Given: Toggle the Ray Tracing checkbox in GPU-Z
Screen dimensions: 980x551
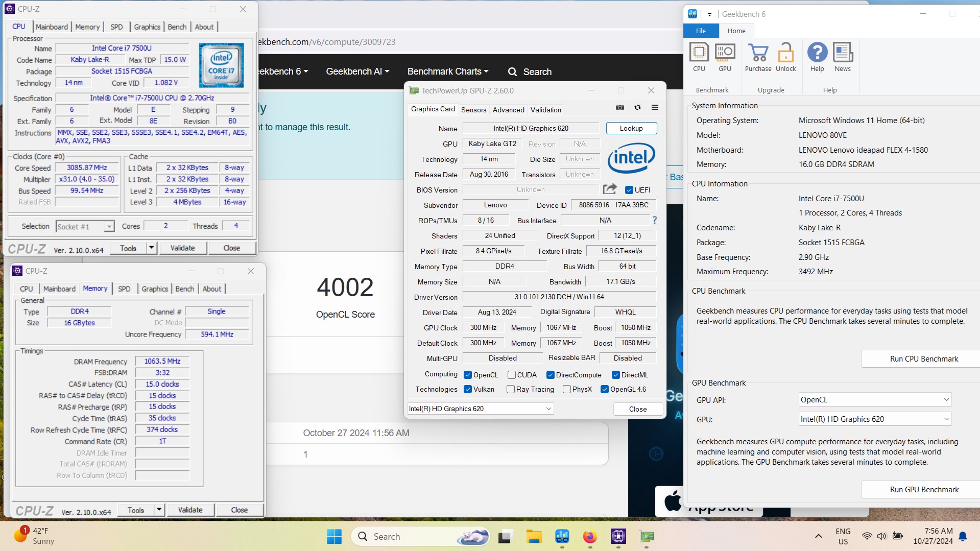Looking at the screenshot, I should [510, 389].
